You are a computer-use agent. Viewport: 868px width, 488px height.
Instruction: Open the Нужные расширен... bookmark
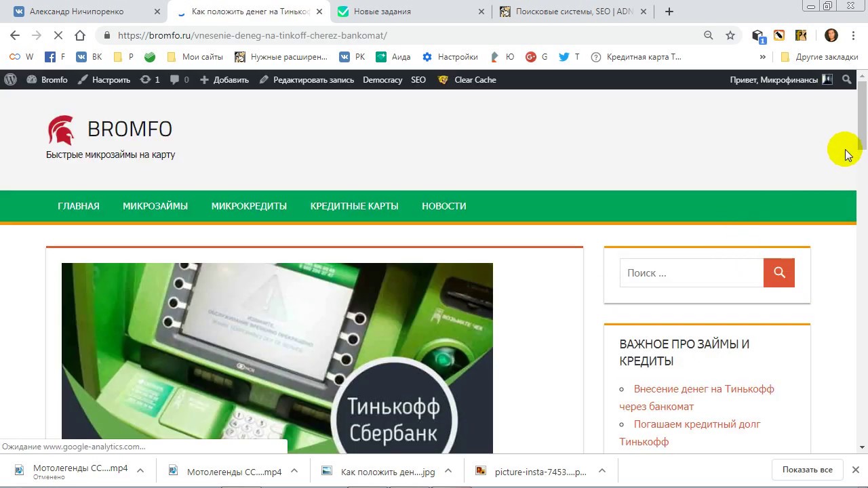click(281, 57)
